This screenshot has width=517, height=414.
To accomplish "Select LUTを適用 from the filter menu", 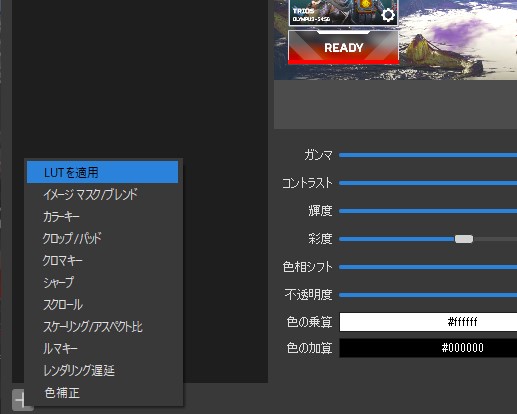I will (x=102, y=172).
